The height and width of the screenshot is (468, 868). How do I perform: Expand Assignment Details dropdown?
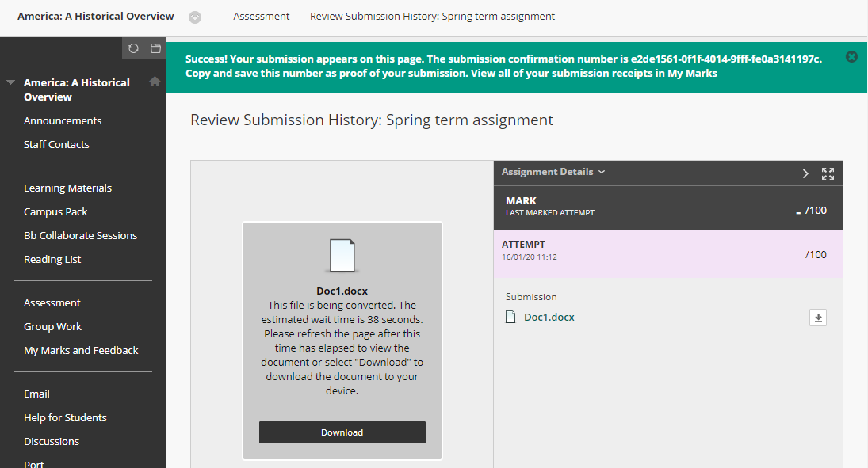553,172
